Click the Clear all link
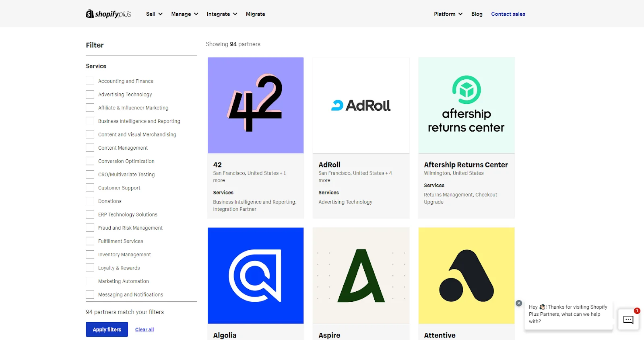The image size is (644, 340). pyautogui.click(x=144, y=330)
